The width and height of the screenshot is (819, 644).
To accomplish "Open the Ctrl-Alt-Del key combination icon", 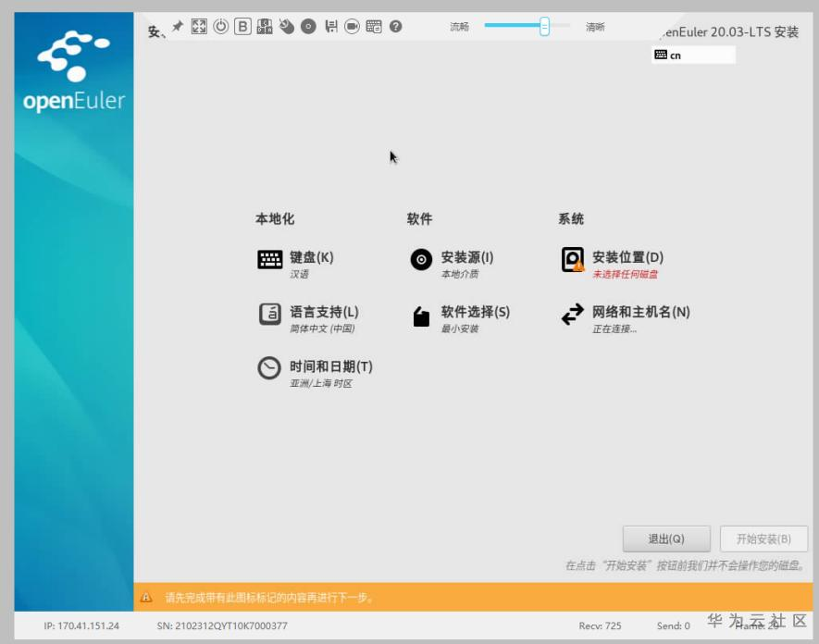I will click(x=265, y=26).
